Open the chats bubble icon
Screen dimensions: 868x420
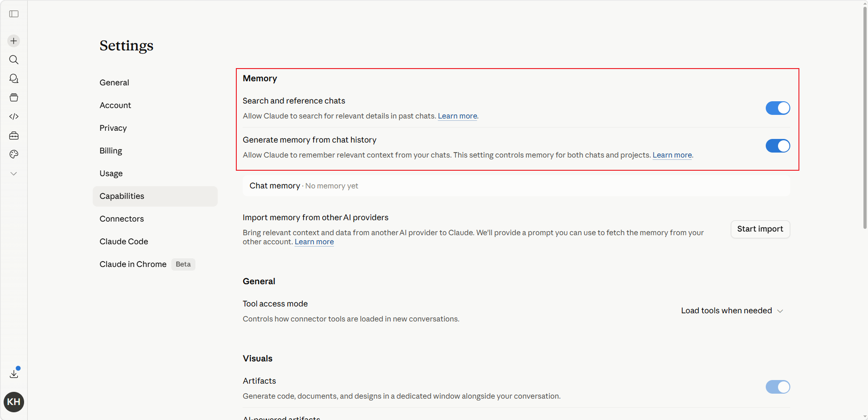pos(14,79)
